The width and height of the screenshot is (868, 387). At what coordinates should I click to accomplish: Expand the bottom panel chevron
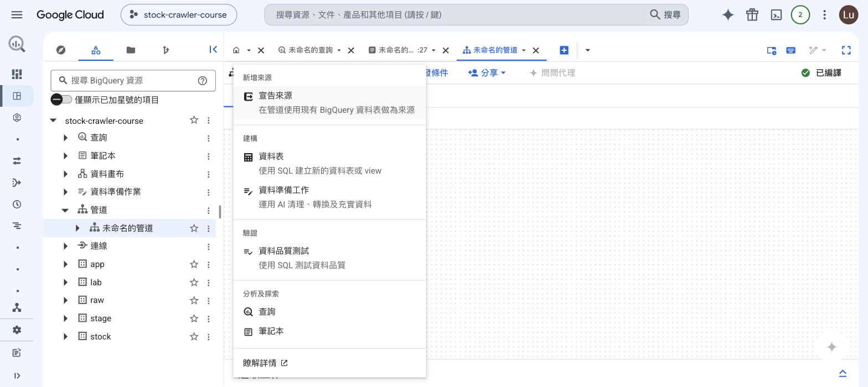843,373
